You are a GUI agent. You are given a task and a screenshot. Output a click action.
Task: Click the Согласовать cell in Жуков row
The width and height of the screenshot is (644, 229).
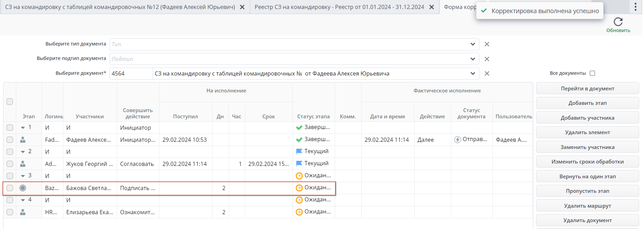coord(138,164)
